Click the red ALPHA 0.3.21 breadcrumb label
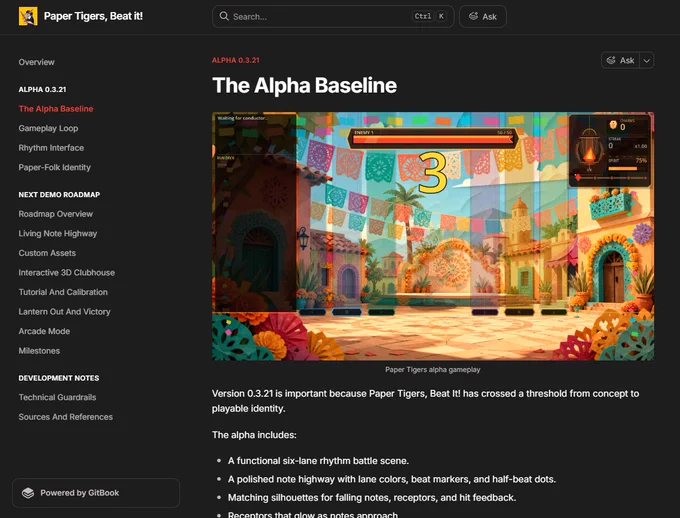The image size is (680, 518). [235, 60]
